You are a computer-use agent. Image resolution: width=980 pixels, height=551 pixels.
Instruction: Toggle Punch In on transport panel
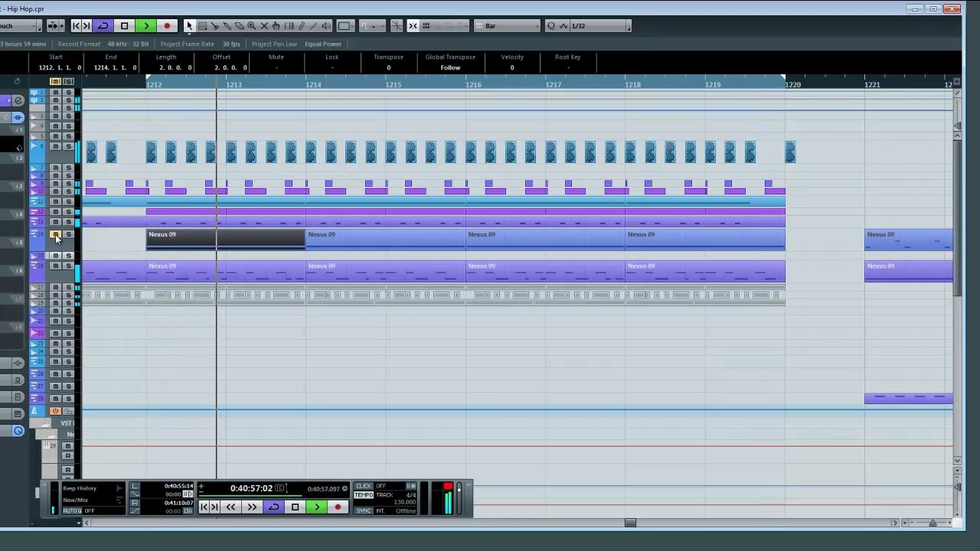tap(135, 494)
